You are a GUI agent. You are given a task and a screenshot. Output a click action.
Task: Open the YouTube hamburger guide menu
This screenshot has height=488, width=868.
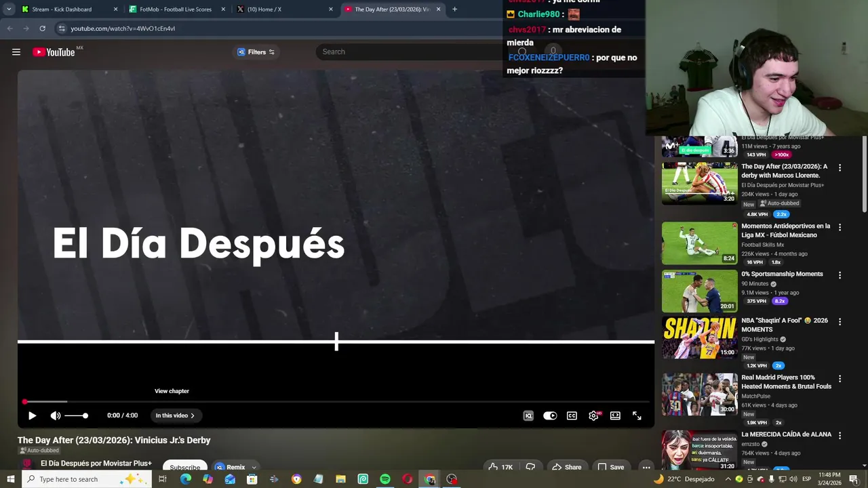coord(16,52)
